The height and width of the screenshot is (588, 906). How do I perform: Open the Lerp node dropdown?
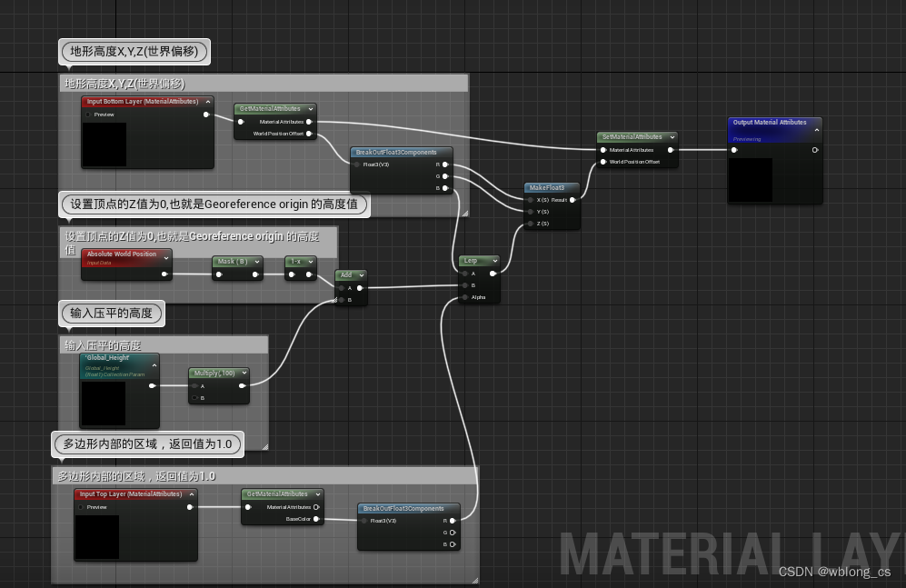(x=495, y=261)
